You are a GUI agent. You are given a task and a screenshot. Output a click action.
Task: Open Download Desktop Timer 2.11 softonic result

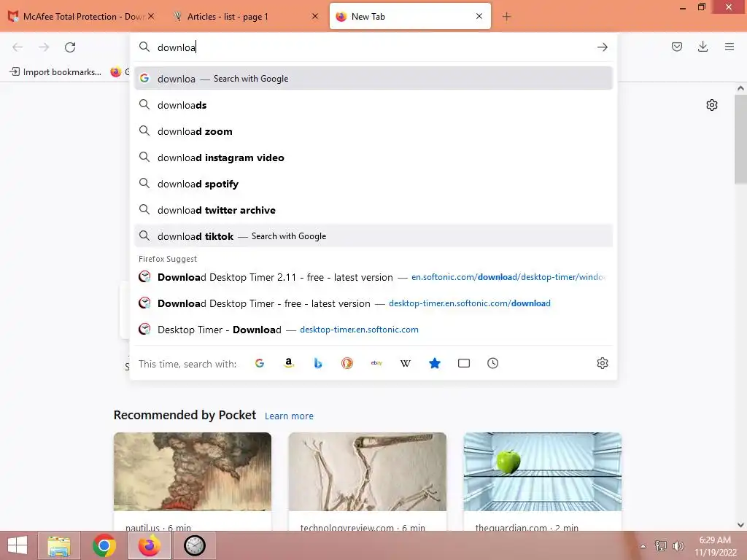point(373,277)
